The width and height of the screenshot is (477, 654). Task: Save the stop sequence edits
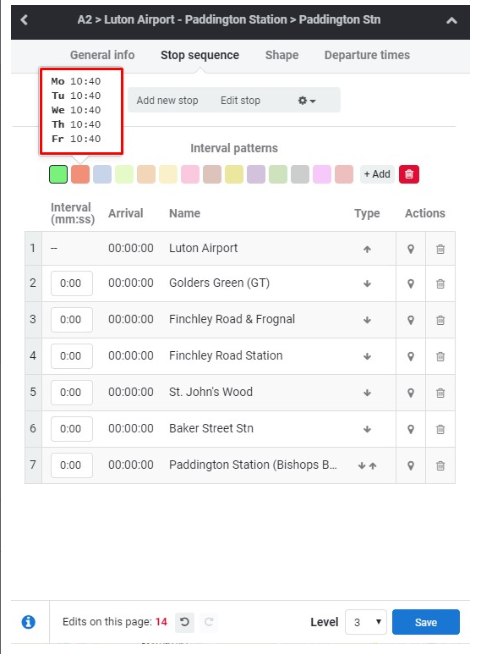[426, 622]
